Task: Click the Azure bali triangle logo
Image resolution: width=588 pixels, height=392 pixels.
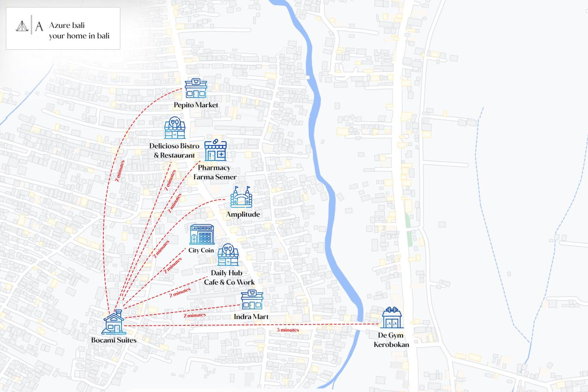Action: click(22, 26)
